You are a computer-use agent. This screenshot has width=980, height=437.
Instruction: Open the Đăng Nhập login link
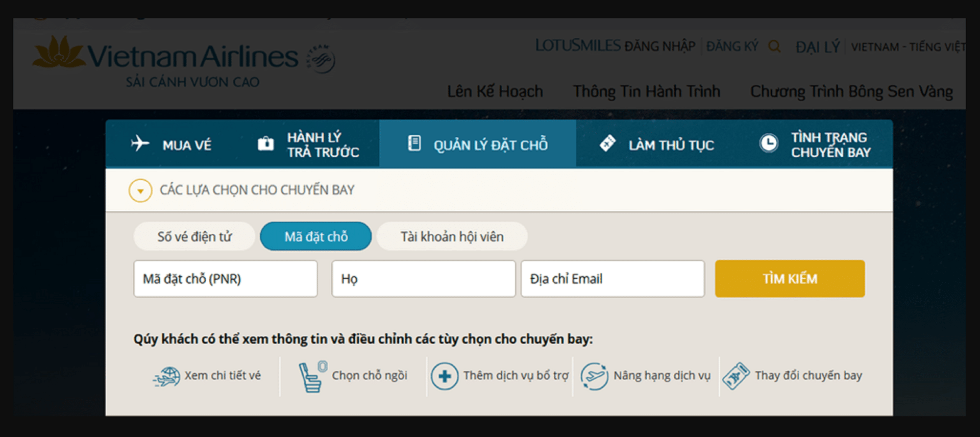tap(659, 46)
